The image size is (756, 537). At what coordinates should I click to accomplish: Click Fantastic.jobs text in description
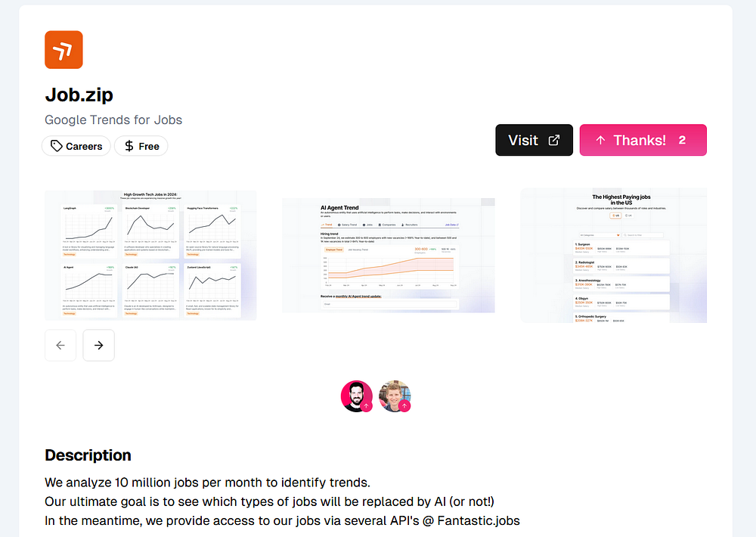point(479,521)
